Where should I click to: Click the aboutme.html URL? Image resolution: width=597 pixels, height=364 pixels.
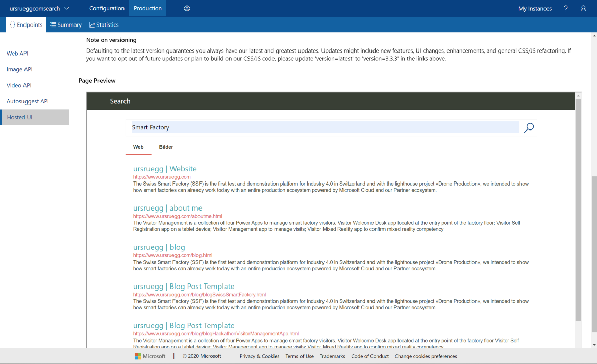click(x=178, y=216)
